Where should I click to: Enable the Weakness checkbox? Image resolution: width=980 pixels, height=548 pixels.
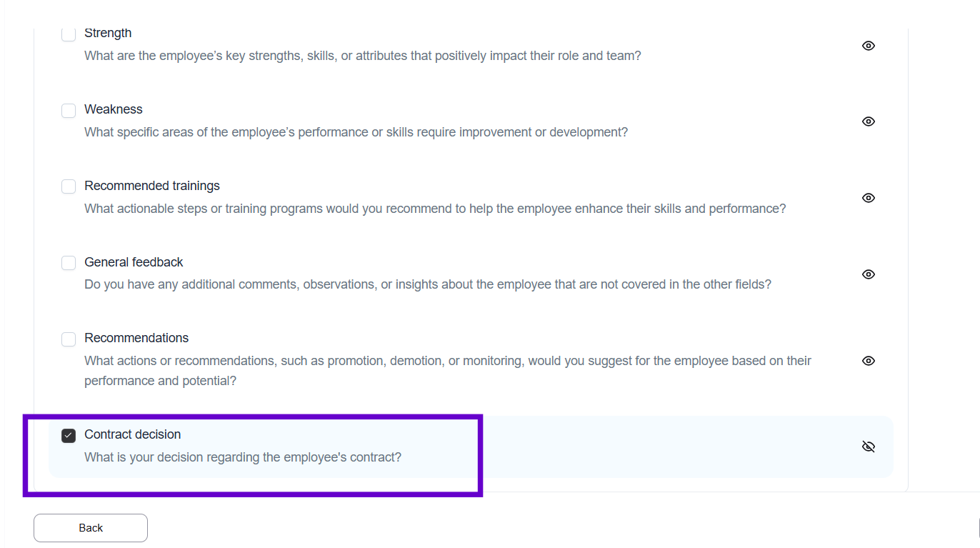pyautogui.click(x=69, y=111)
